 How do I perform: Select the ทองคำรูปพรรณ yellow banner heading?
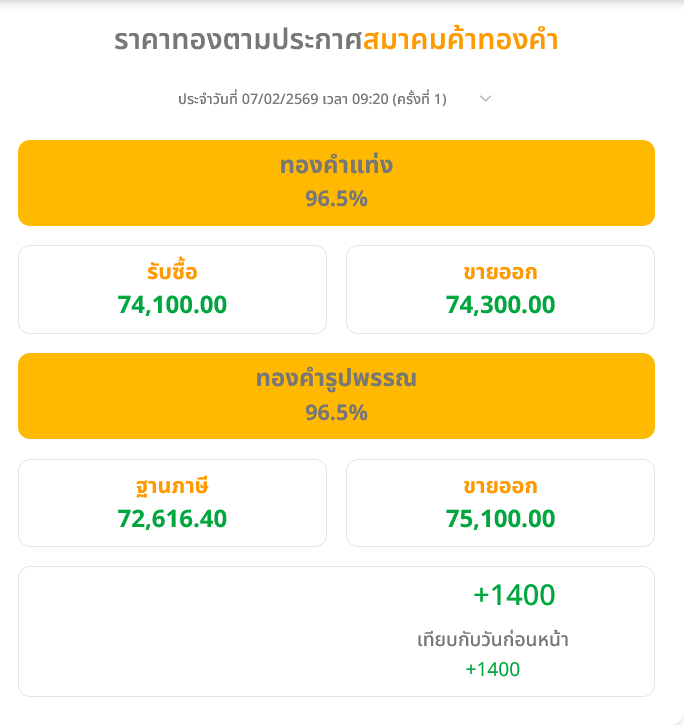tap(336, 379)
